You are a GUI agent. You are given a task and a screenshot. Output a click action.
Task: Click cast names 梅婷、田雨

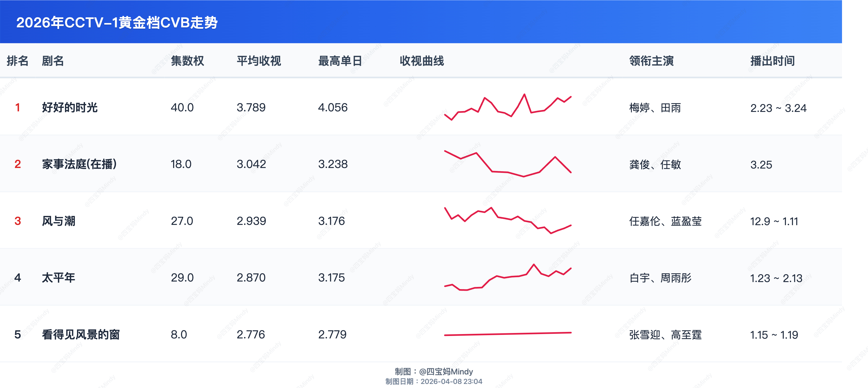click(x=655, y=108)
